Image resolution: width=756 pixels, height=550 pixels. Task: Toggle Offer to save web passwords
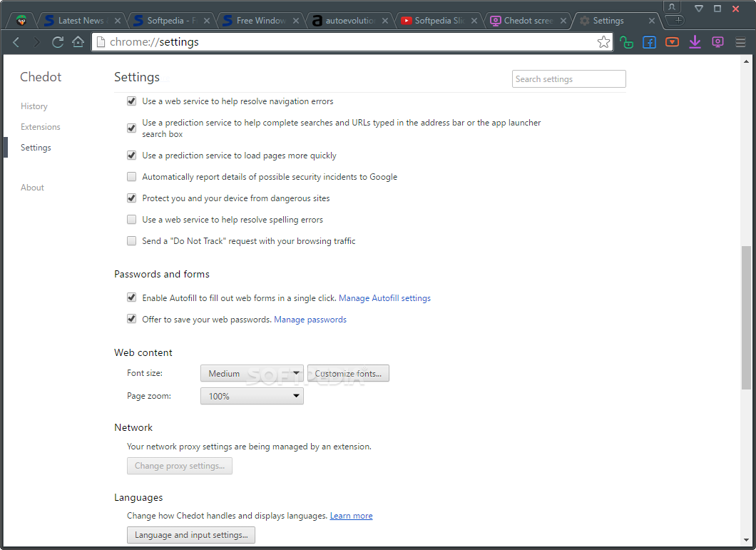click(x=131, y=318)
